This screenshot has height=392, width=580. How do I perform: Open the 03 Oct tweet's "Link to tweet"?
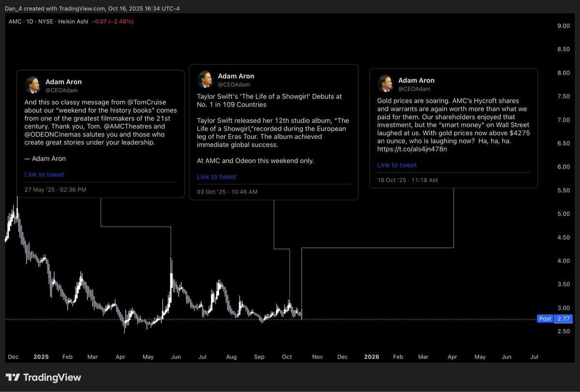(217, 177)
